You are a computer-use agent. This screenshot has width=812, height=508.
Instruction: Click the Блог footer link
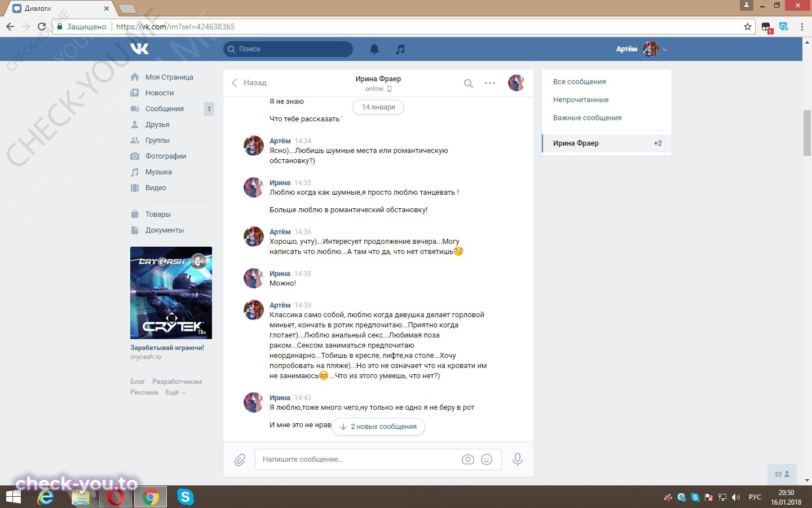coord(138,382)
